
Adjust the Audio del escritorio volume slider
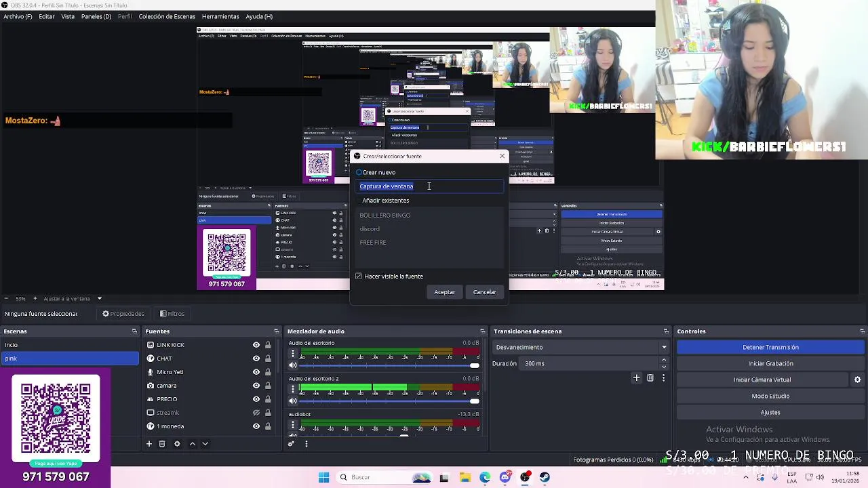[390, 365]
